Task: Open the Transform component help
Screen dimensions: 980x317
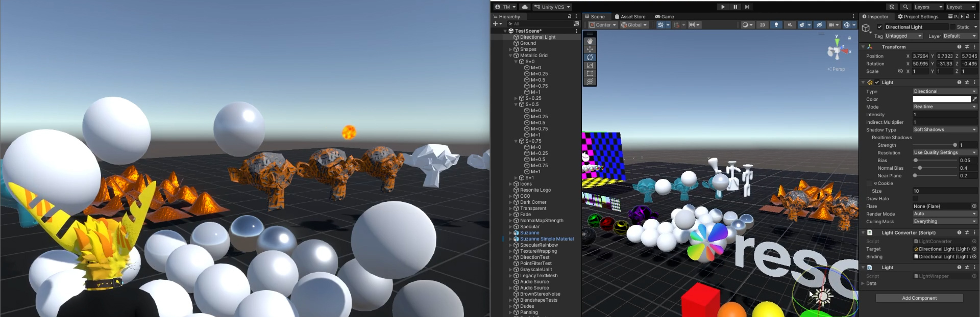Action: pyautogui.click(x=959, y=47)
